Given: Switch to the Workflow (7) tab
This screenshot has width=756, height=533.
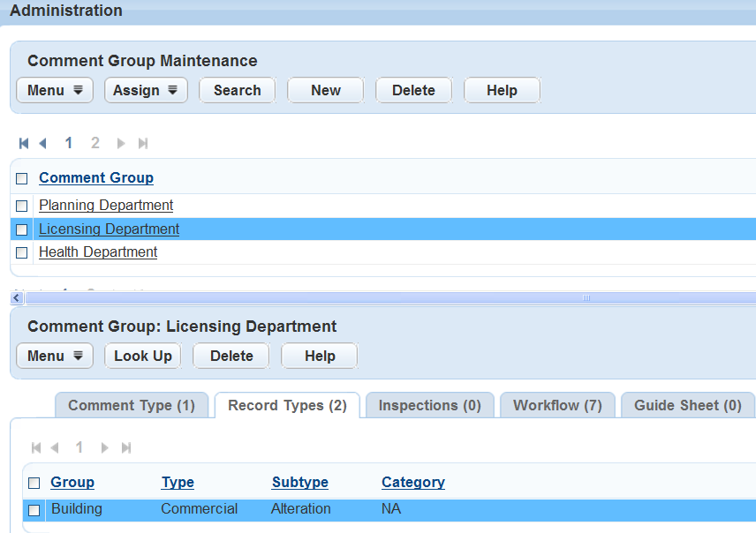Looking at the screenshot, I should point(557,405).
